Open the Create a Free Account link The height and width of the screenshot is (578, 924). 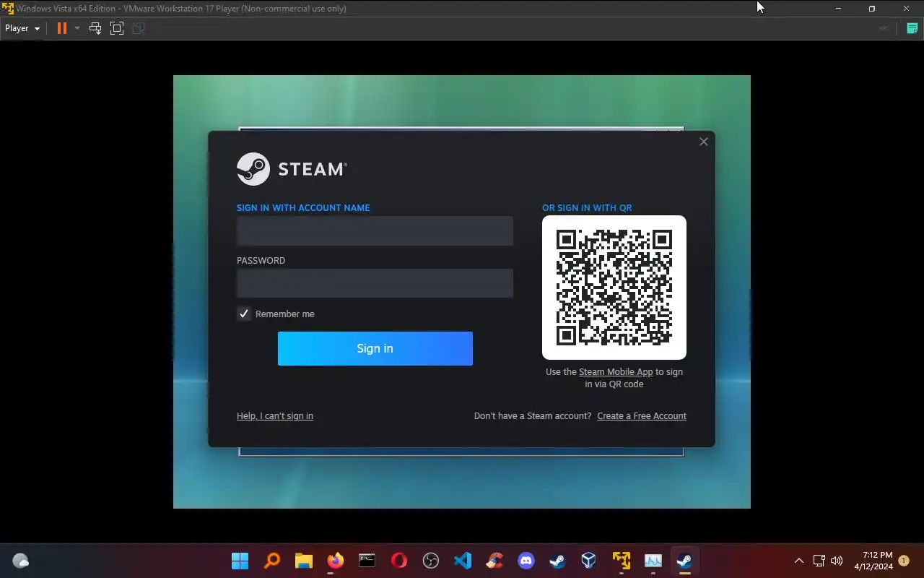click(x=642, y=416)
